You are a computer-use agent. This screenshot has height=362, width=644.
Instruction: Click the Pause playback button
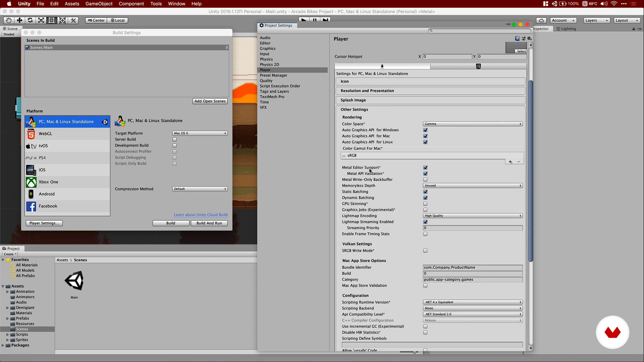(x=315, y=20)
